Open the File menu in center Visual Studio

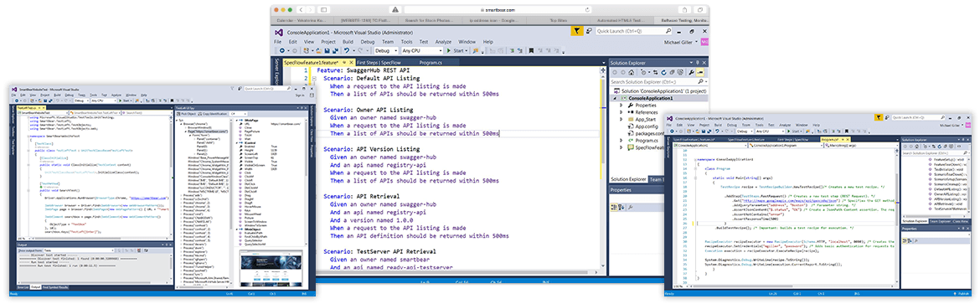tap(277, 42)
